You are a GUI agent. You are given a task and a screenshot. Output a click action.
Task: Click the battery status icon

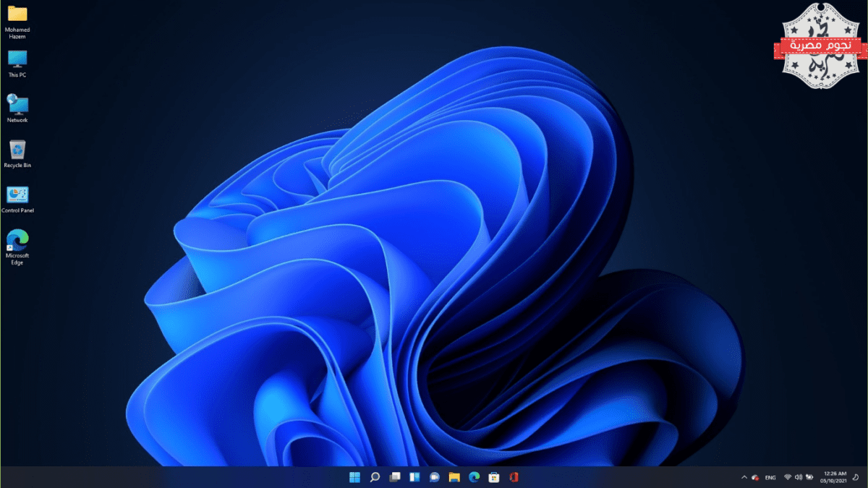809,477
